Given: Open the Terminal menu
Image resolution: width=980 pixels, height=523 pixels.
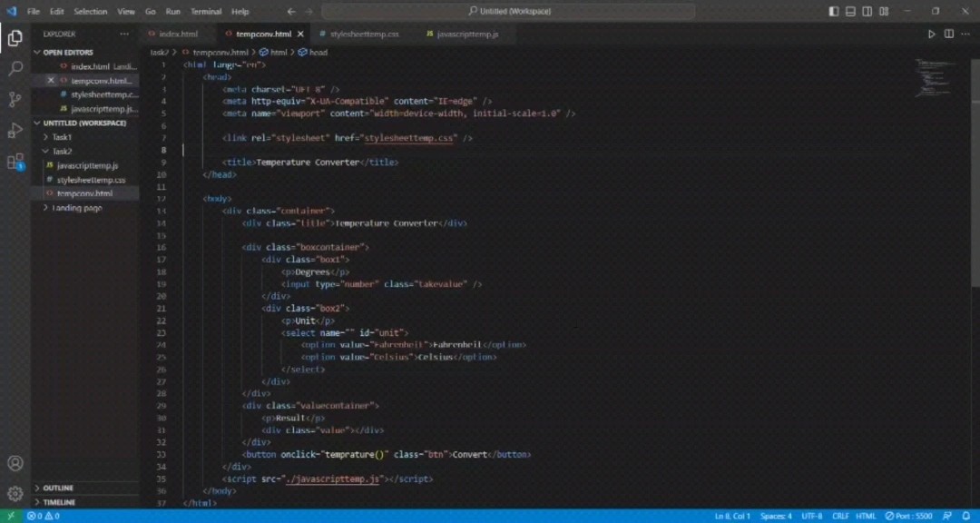Looking at the screenshot, I should 206,12.
